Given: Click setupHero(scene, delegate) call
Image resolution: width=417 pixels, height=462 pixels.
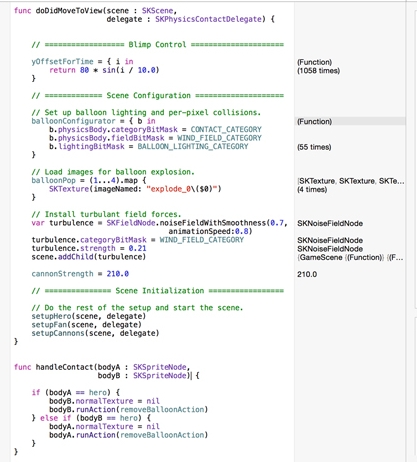Looking at the screenshot, I should tap(89, 316).
